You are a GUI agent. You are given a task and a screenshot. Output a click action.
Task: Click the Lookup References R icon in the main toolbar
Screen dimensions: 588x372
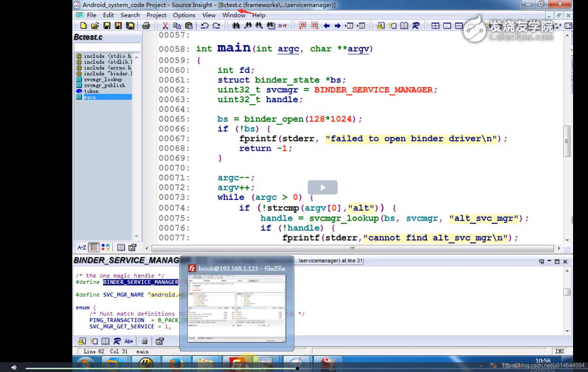(416, 26)
